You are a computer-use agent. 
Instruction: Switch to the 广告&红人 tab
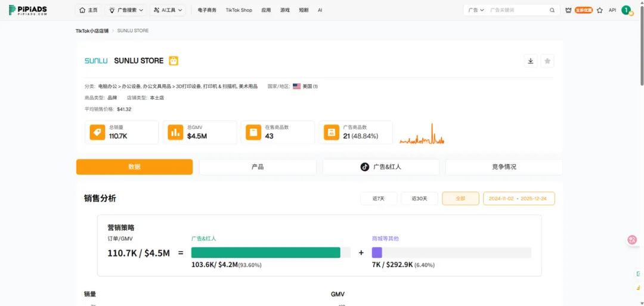(x=381, y=167)
